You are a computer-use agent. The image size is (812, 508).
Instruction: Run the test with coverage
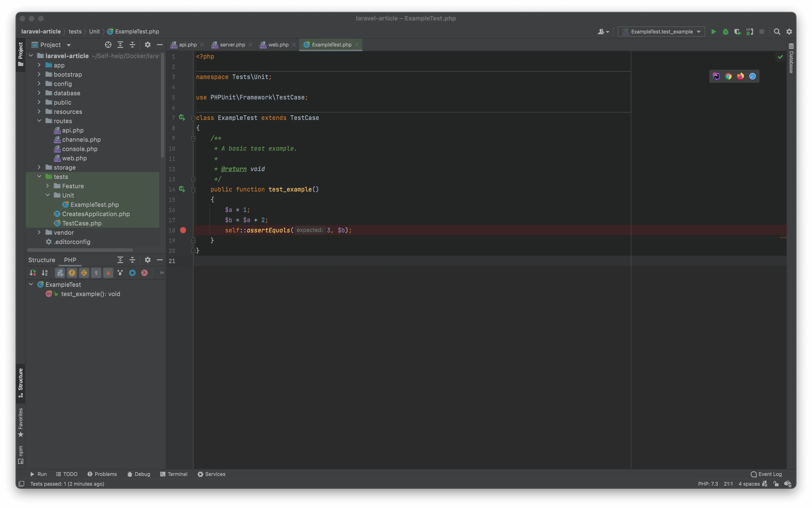[737, 32]
